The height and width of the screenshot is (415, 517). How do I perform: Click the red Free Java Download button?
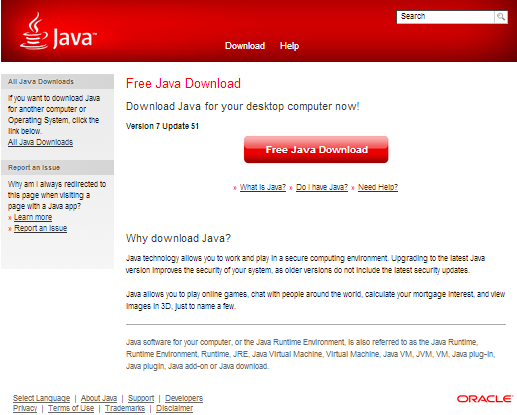coord(316,149)
